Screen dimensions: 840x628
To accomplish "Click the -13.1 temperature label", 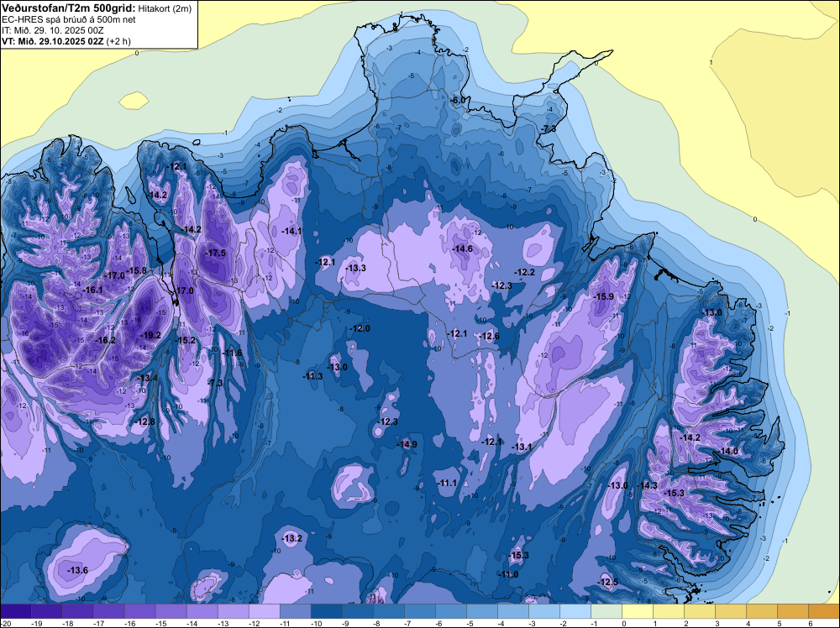I will [x=522, y=447].
